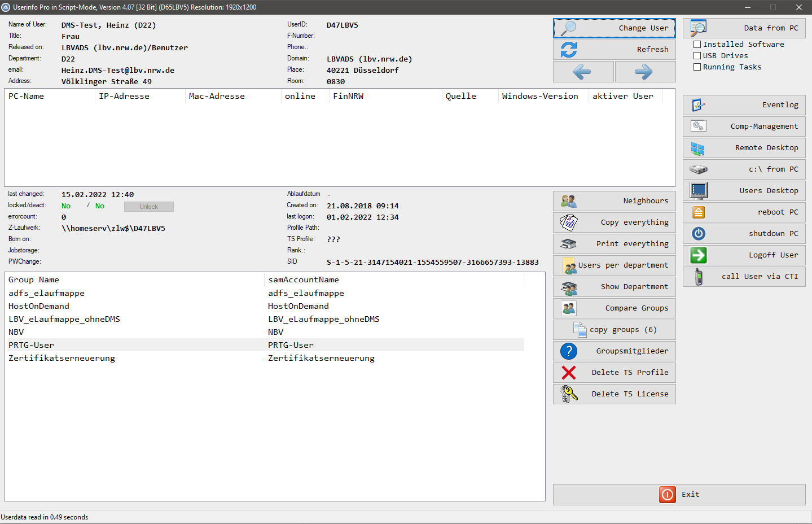
Task: Click the magnifier icon on Change User
Action: [569, 28]
